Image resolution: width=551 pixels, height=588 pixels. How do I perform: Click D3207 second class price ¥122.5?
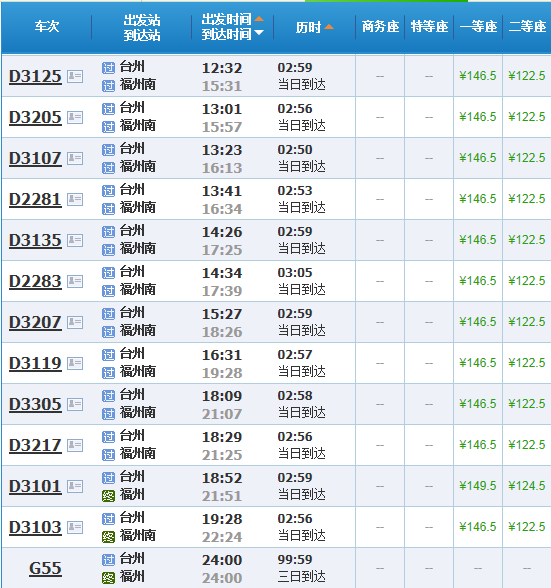[527, 322]
